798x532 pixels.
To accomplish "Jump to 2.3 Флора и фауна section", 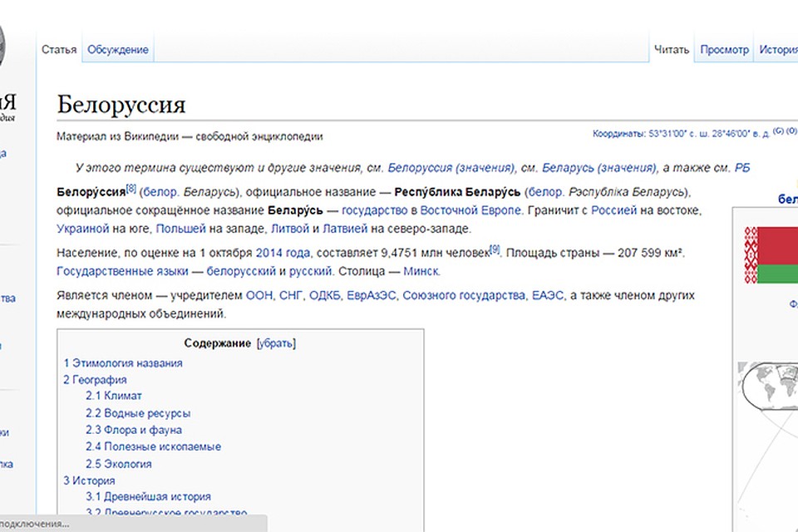I will click(x=134, y=430).
